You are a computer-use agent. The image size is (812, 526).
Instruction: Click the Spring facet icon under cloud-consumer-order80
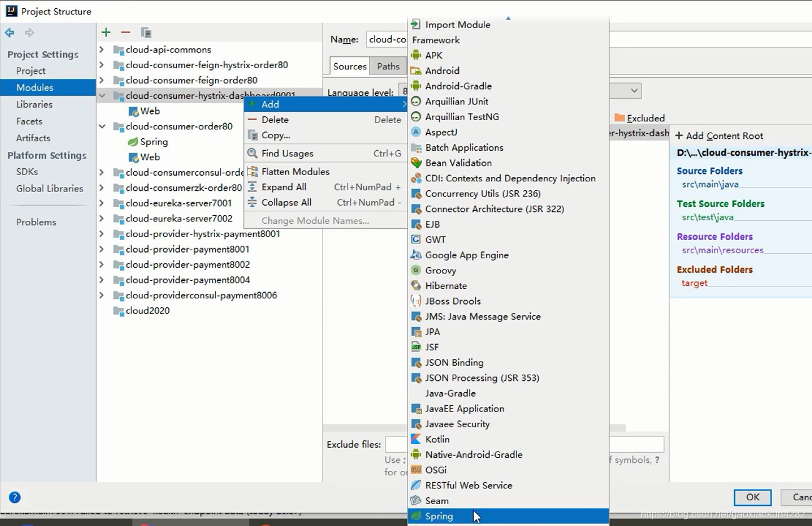click(x=133, y=142)
